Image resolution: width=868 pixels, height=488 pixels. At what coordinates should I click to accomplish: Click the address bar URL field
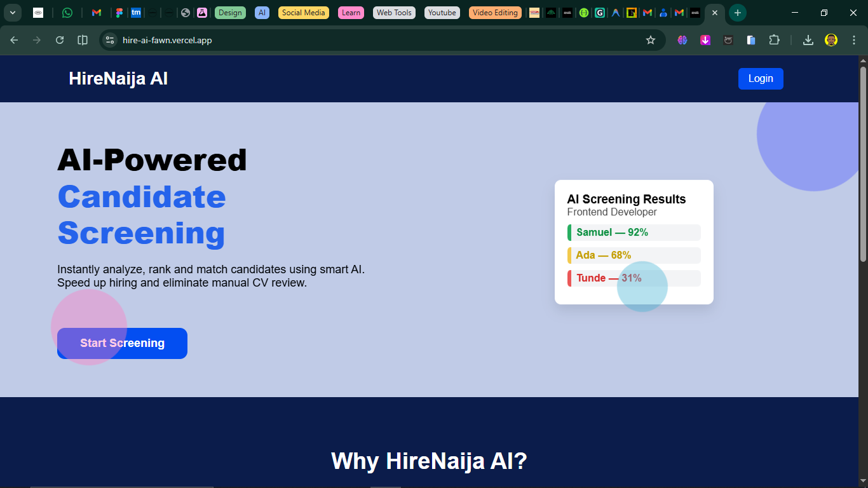381,40
